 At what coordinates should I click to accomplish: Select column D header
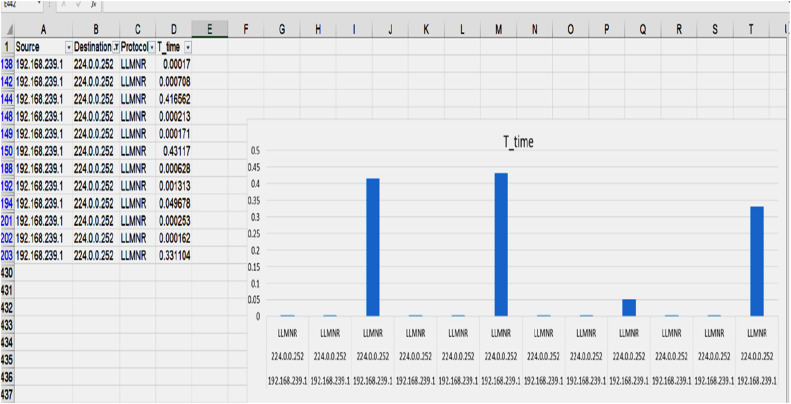pyautogui.click(x=174, y=30)
